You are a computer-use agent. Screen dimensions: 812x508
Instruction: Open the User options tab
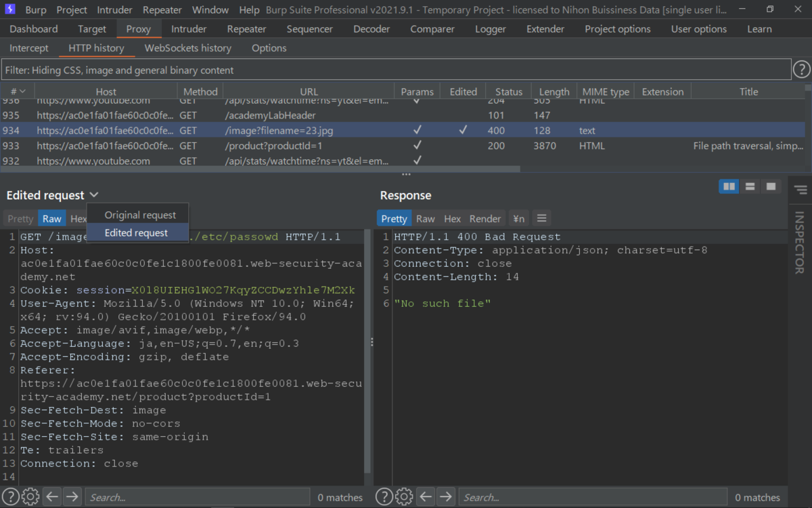pos(699,29)
